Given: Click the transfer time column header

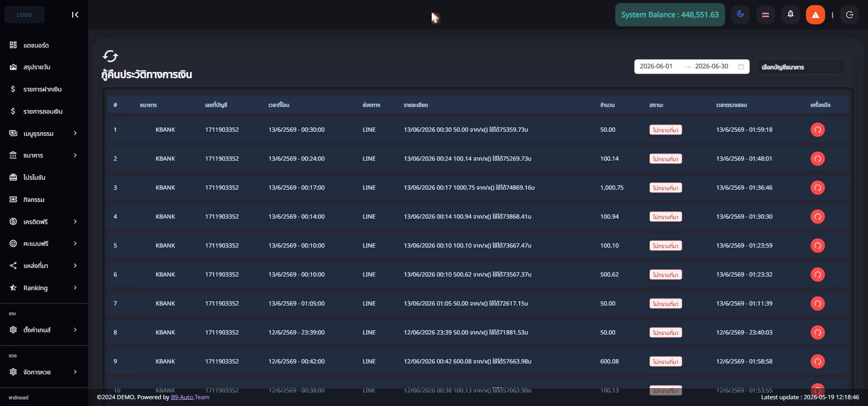Looking at the screenshot, I should click(x=278, y=105).
